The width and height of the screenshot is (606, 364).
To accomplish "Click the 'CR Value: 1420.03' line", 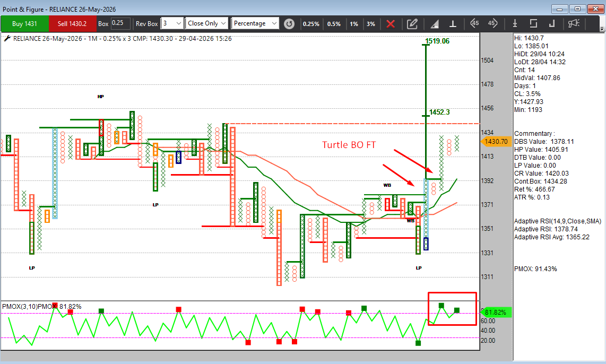I will (541, 174).
